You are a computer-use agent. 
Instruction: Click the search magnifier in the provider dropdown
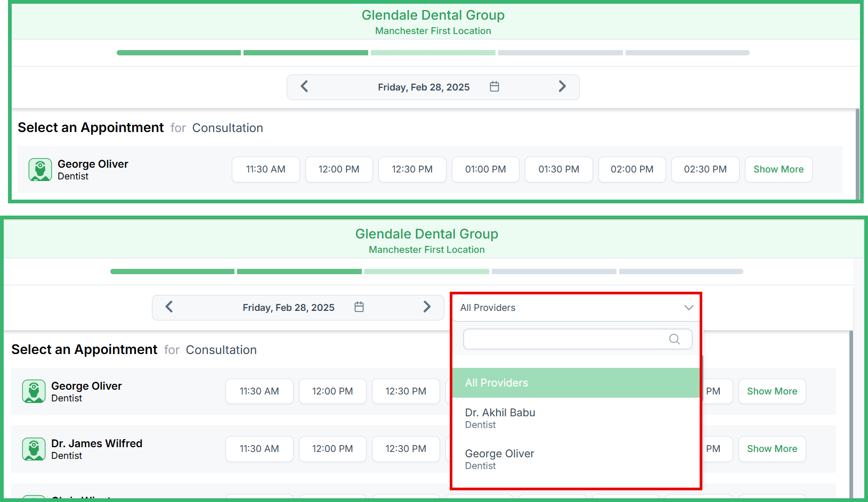pyautogui.click(x=674, y=339)
